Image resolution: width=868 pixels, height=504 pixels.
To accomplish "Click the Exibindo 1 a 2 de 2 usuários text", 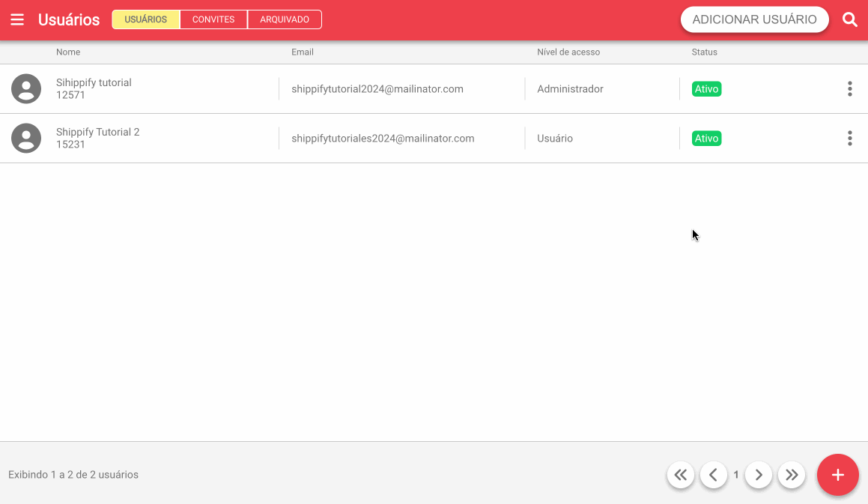I will pyautogui.click(x=73, y=475).
